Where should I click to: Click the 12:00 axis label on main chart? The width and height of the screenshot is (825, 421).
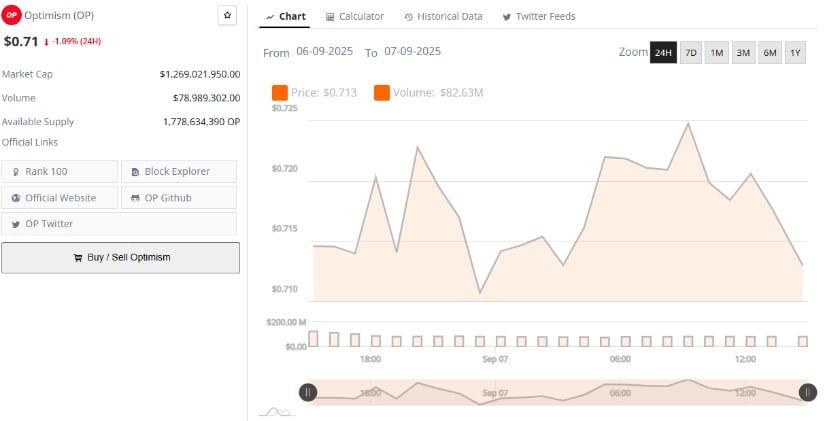coord(745,359)
